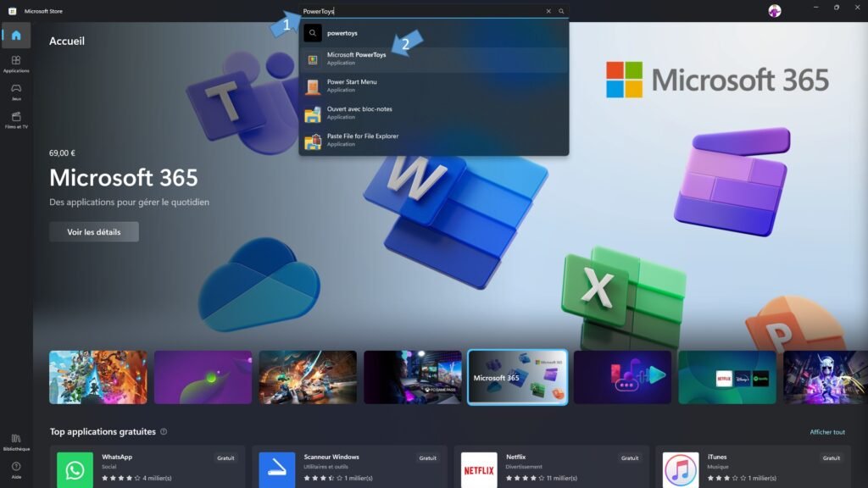Select the Microsoft 365 carousel thumbnail
This screenshot has height=488, width=868.
point(518,377)
